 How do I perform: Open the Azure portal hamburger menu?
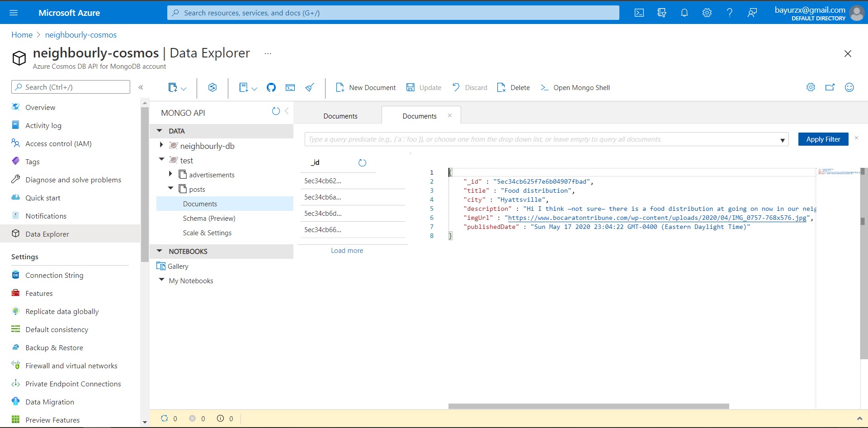(x=14, y=13)
